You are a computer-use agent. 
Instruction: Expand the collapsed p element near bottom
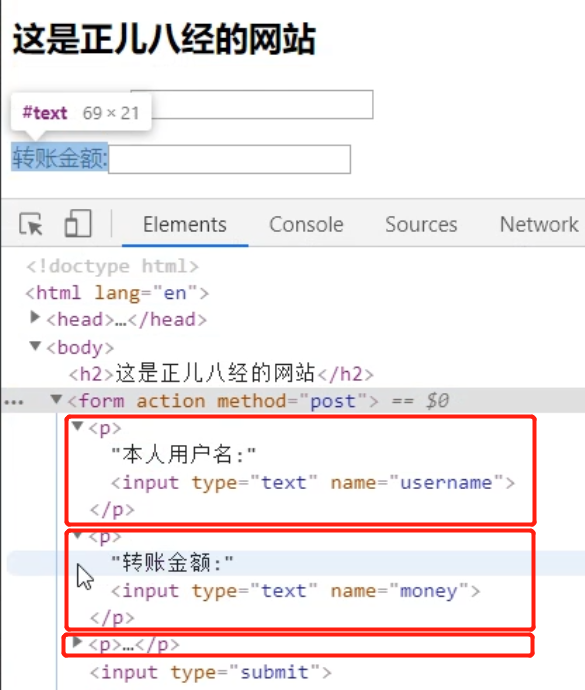[77, 642]
